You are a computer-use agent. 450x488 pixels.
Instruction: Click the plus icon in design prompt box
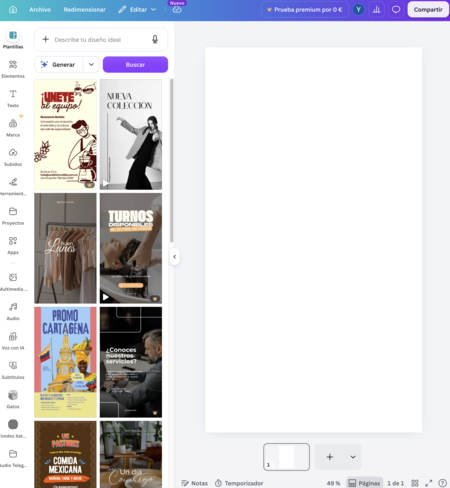point(46,39)
